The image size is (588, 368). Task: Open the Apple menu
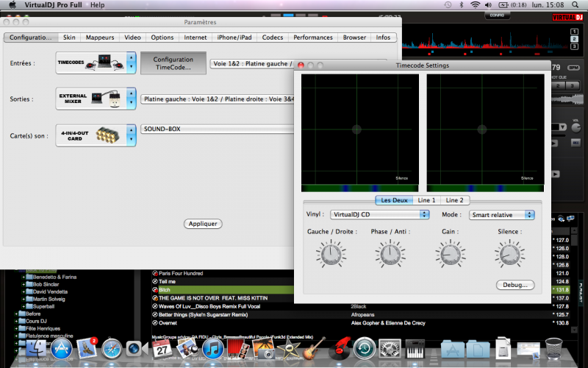pos(12,5)
